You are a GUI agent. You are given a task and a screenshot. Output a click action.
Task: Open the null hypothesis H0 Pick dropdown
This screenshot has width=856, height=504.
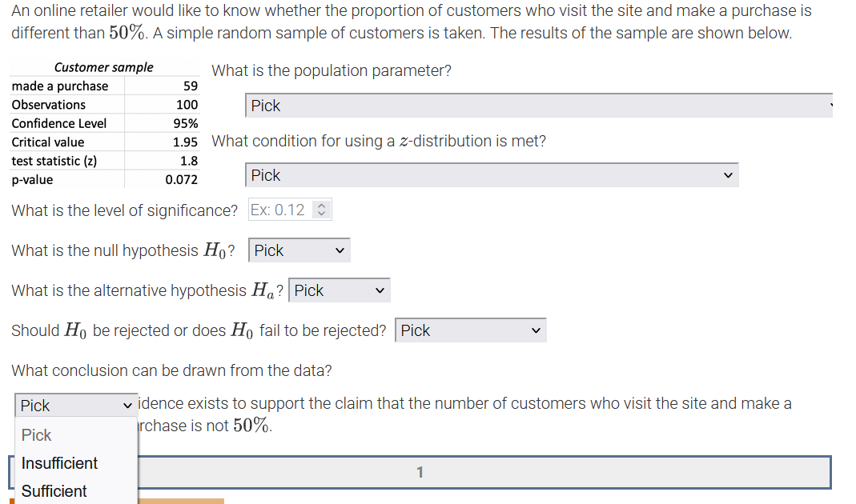299,250
